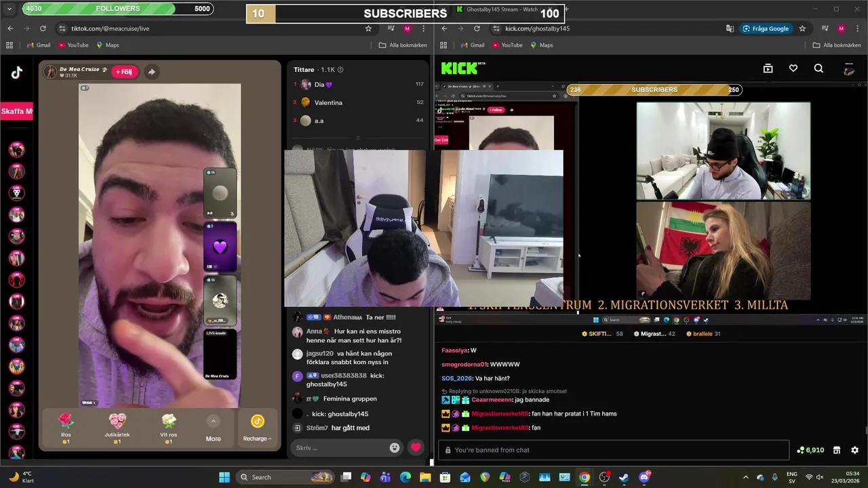Screen dimensions: 868x488
Task: Send a Julikärlek gift
Action: 117,428
